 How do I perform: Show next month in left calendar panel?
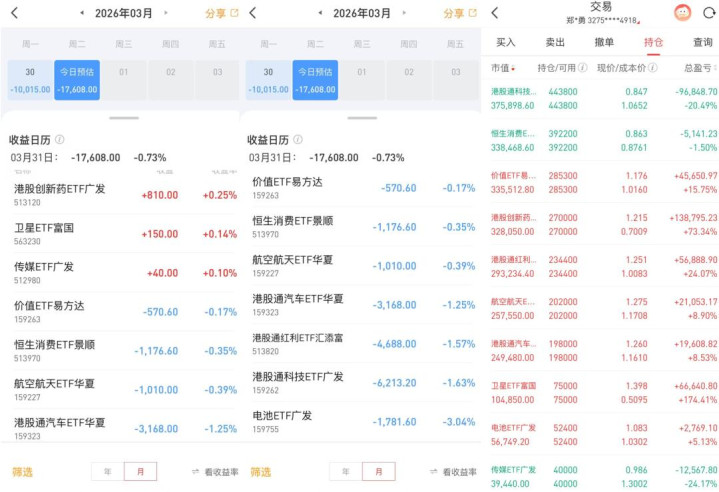click(166, 13)
